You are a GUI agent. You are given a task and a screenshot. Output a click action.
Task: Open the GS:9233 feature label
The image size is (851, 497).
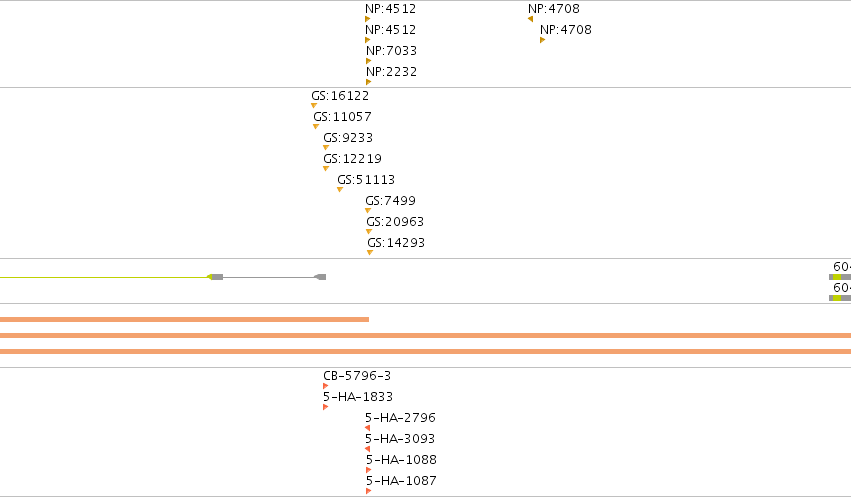[348, 138]
